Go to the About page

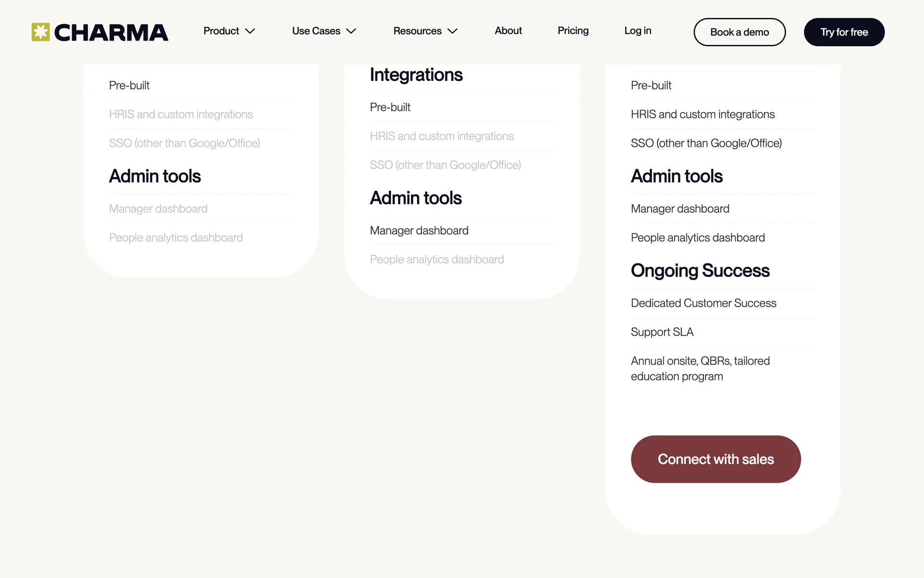click(508, 31)
